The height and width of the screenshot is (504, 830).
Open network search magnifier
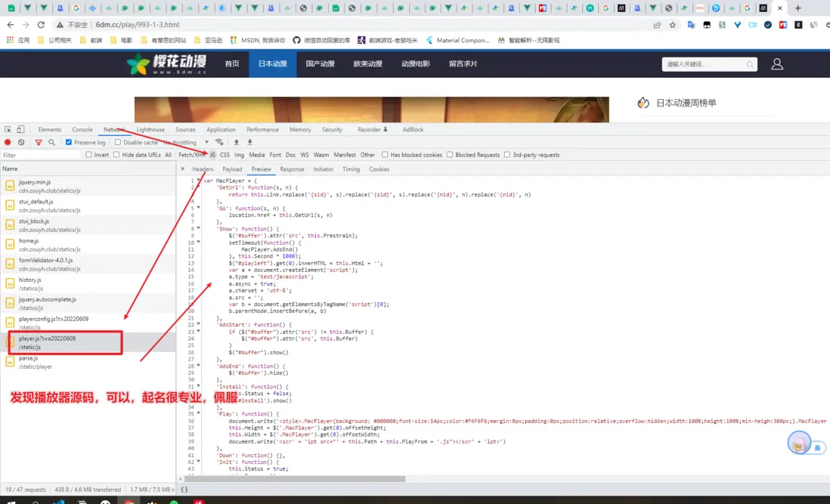52,142
